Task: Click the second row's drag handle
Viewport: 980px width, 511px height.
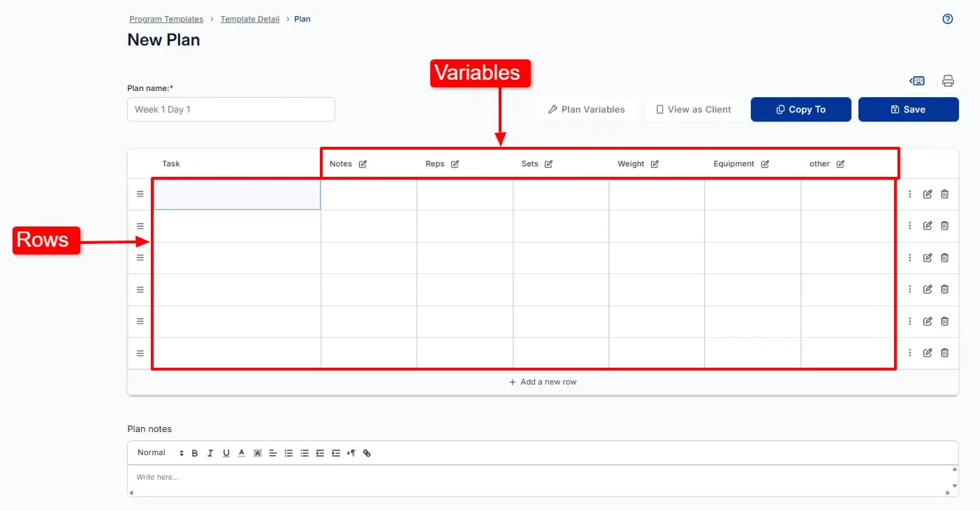Action: [140, 226]
